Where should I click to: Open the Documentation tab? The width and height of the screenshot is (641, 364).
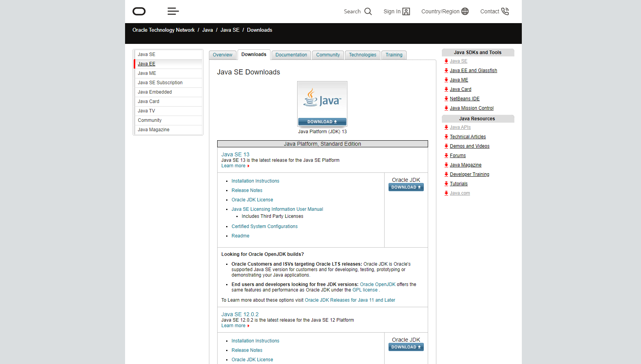291,55
